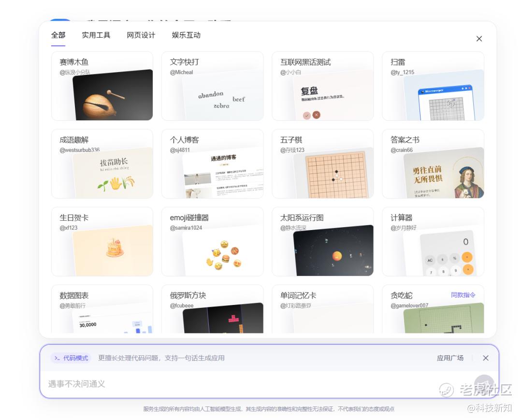Viewport: 522px width, 420px height.
Task: Click author @crain66 under 答案之书
Action: tap(402, 150)
